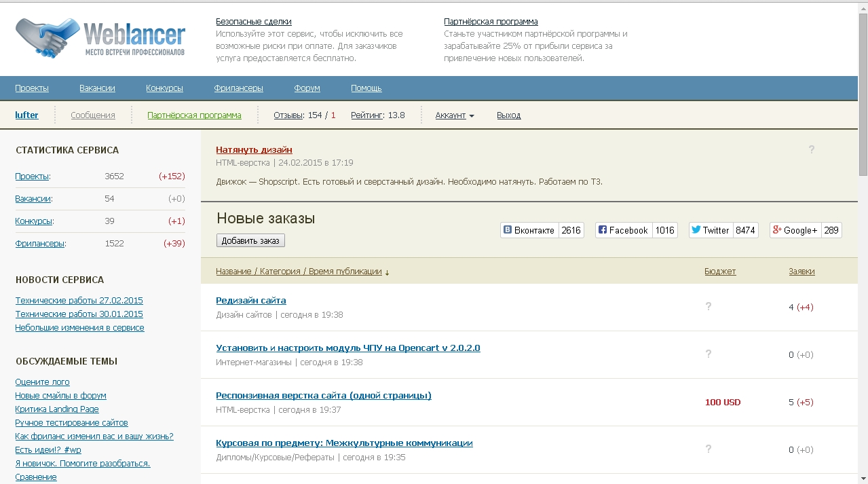Click the Weblancer handshake logo

click(x=41, y=38)
